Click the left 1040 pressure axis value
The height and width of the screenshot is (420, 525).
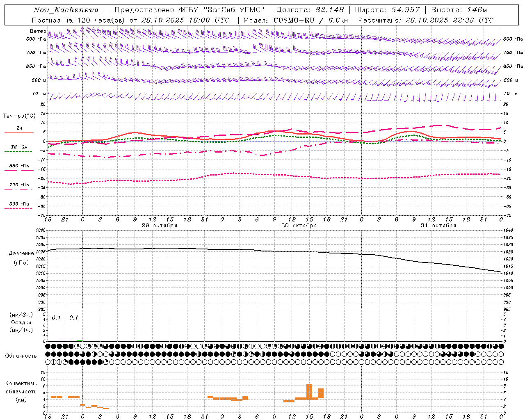point(41,231)
